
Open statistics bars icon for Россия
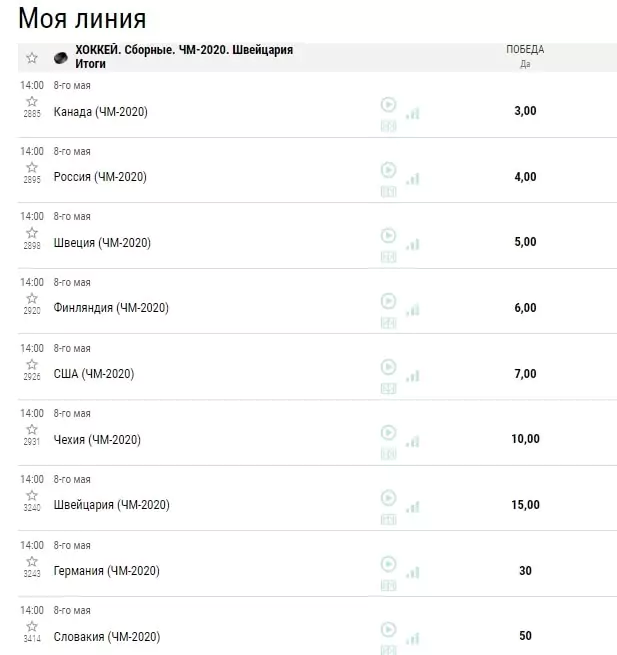(x=413, y=179)
